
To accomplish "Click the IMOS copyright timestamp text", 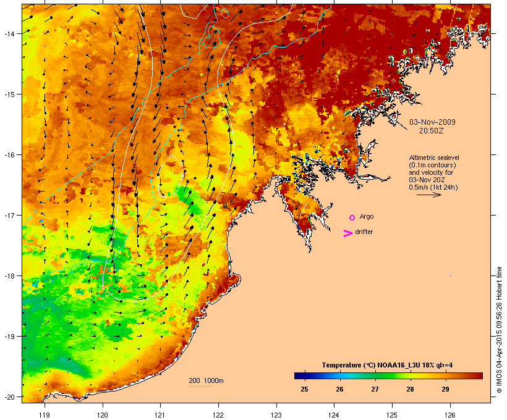I will pyautogui.click(x=499, y=330).
